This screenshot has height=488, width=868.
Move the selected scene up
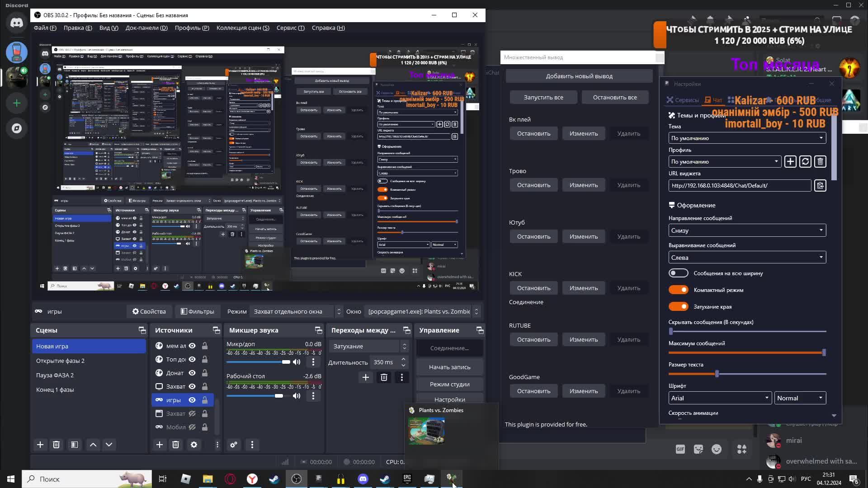[93, 445]
